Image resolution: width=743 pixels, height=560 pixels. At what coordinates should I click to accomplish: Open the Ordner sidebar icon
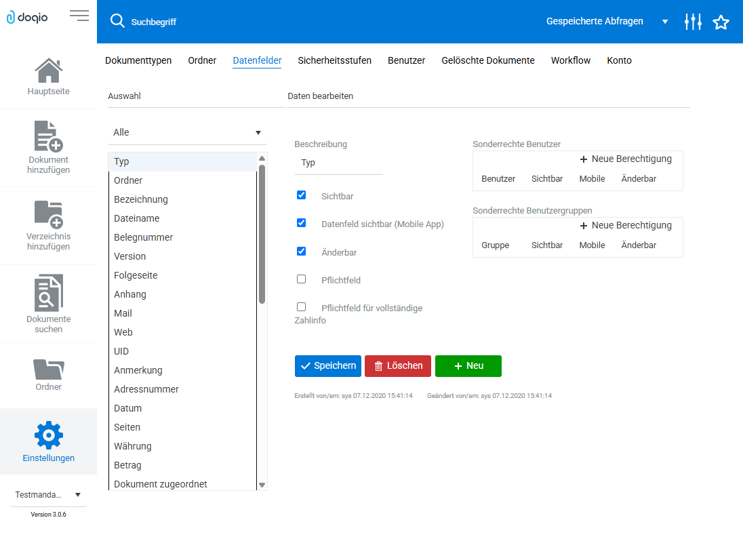tap(49, 369)
